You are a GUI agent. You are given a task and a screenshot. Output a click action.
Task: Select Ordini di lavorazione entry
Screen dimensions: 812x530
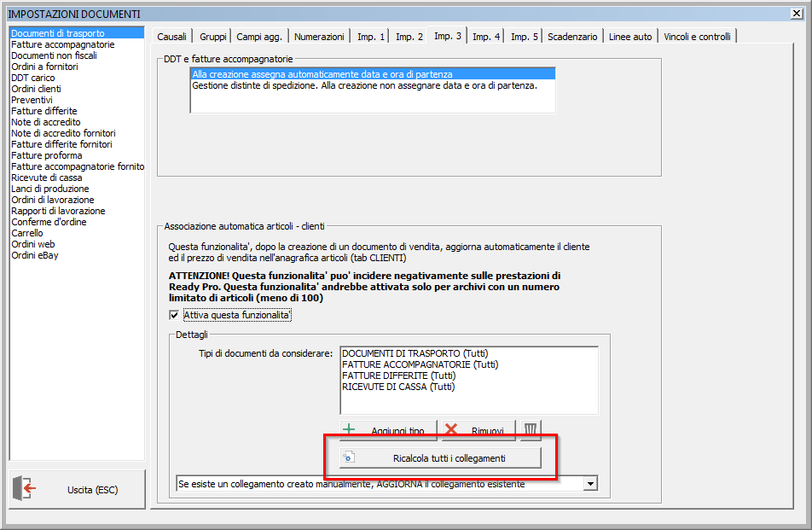pyautogui.click(x=77, y=200)
